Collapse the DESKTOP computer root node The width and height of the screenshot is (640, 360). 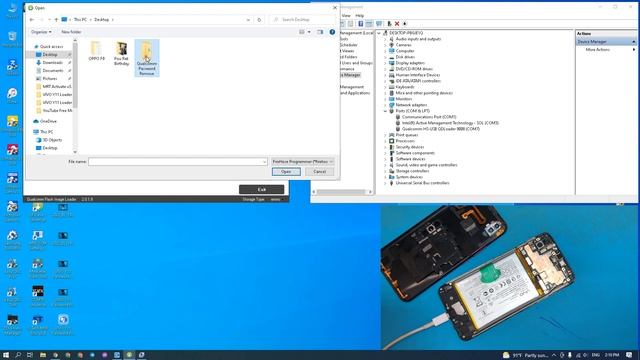click(379, 33)
